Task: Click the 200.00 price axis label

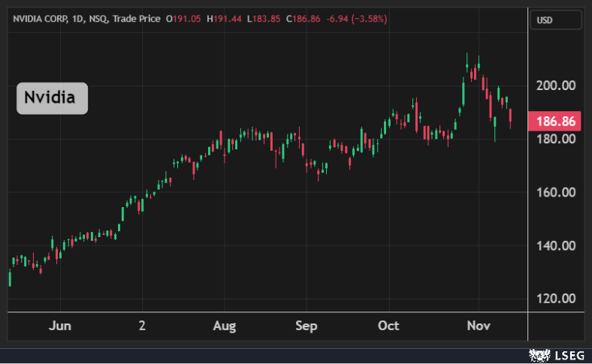Action: (555, 86)
